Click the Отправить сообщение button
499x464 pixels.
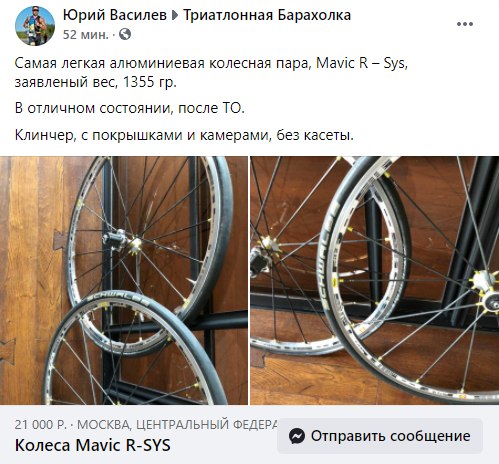380,436
